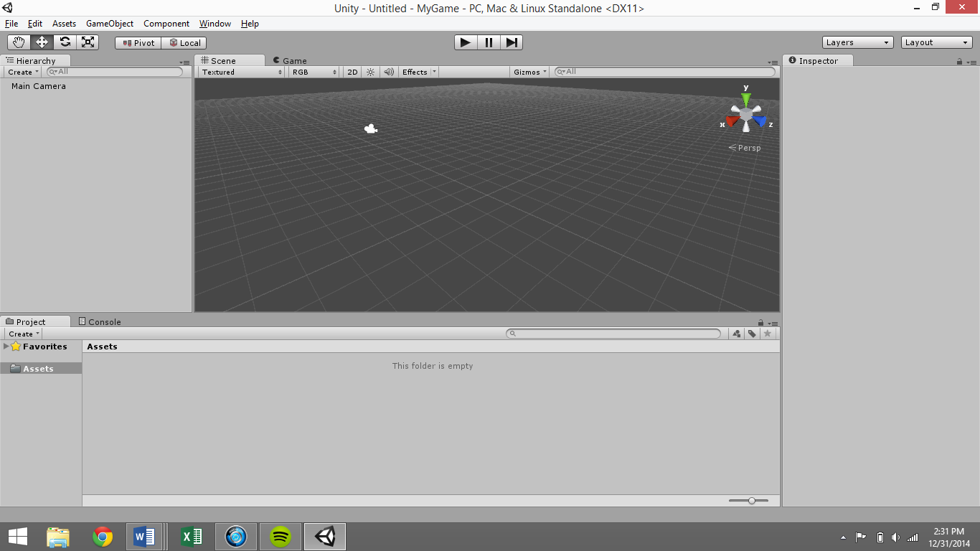Viewport: 980px width, 551px height.
Task: Toggle scene audio speaker button
Action: tap(389, 72)
